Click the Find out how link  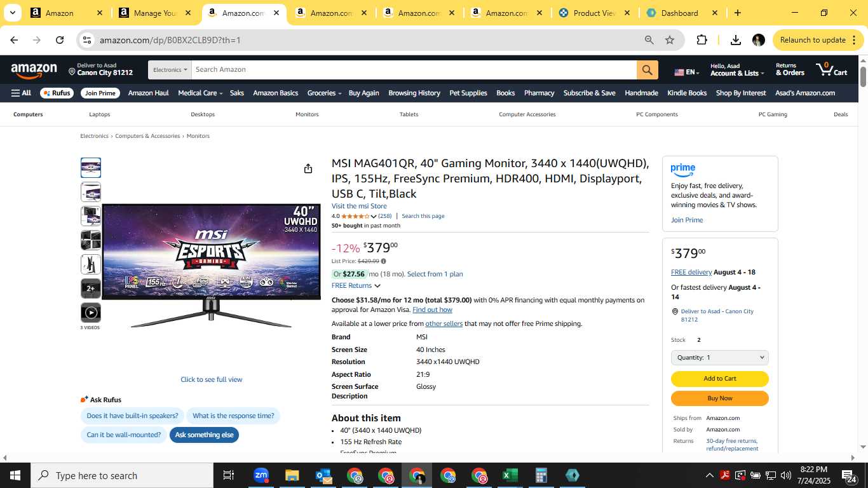tap(432, 310)
